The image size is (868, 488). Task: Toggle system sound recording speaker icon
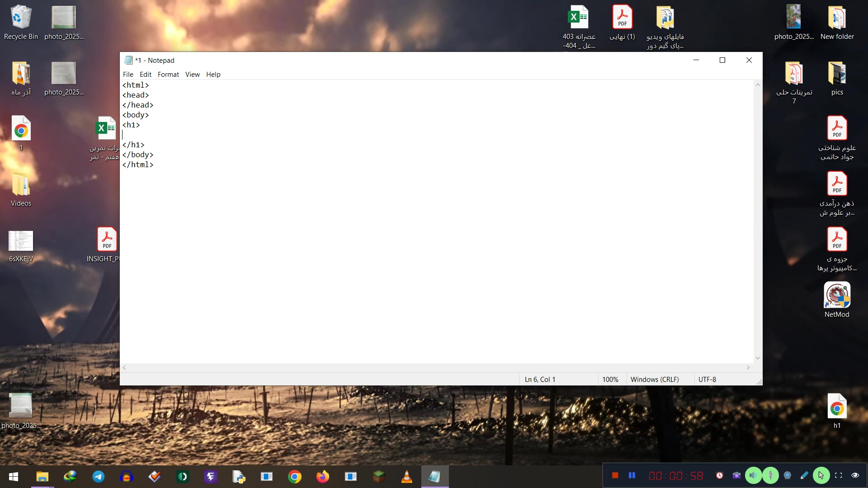pyautogui.click(x=753, y=475)
